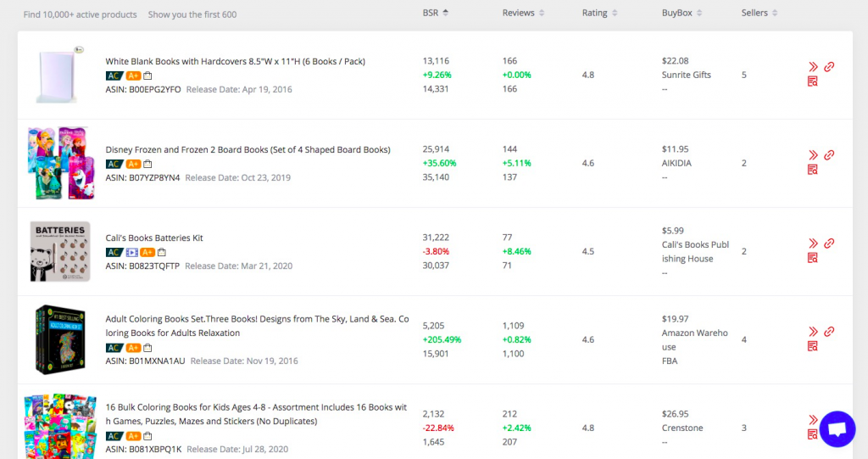Click A+ badge on White Blank Books
The image size is (868, 459).
click(133, 76)
